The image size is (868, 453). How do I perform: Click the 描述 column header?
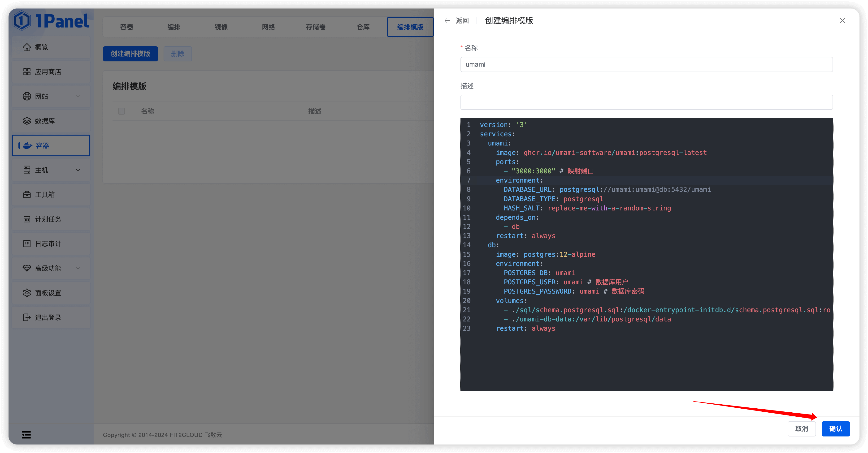click(x=315, y=111)
